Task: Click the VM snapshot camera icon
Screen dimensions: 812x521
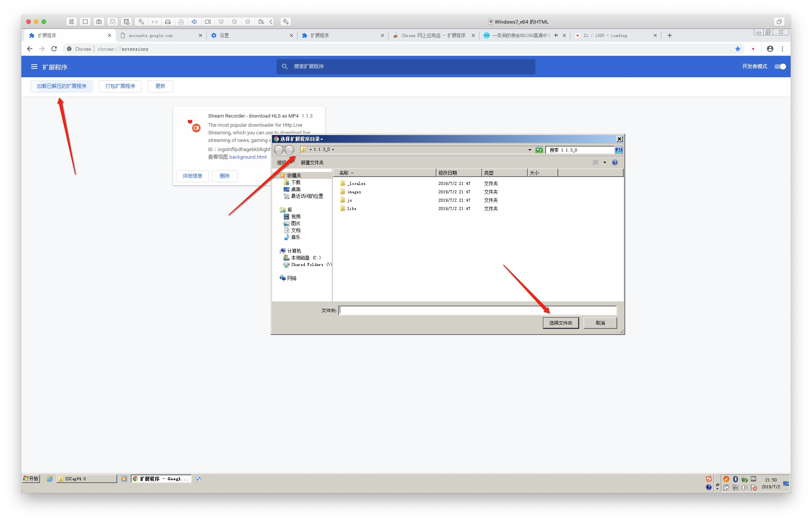Action: tap(99, 22)
